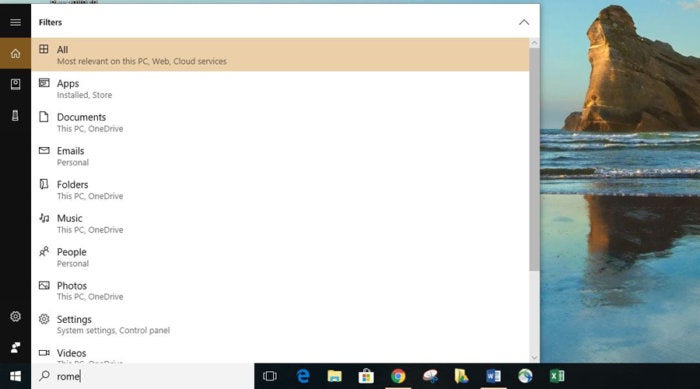The image size is (700, 389).
Task: Click the filters list scrollbar thumb
Action: coord(534,159)
